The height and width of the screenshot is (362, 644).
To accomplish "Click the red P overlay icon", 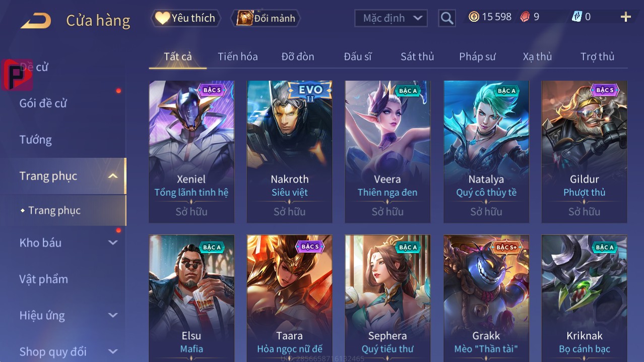I will click(17, 75).
